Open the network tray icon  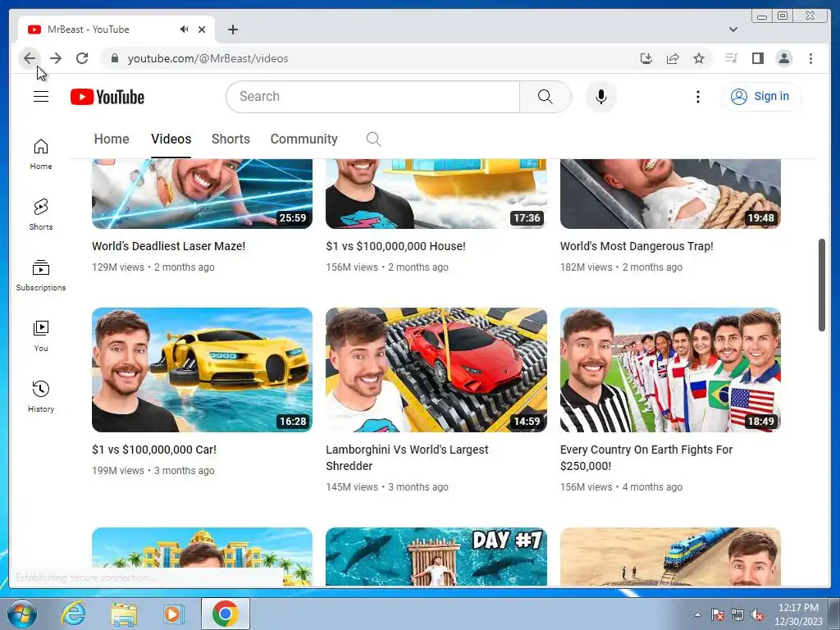pyautogui.click(x=737, y=614)
